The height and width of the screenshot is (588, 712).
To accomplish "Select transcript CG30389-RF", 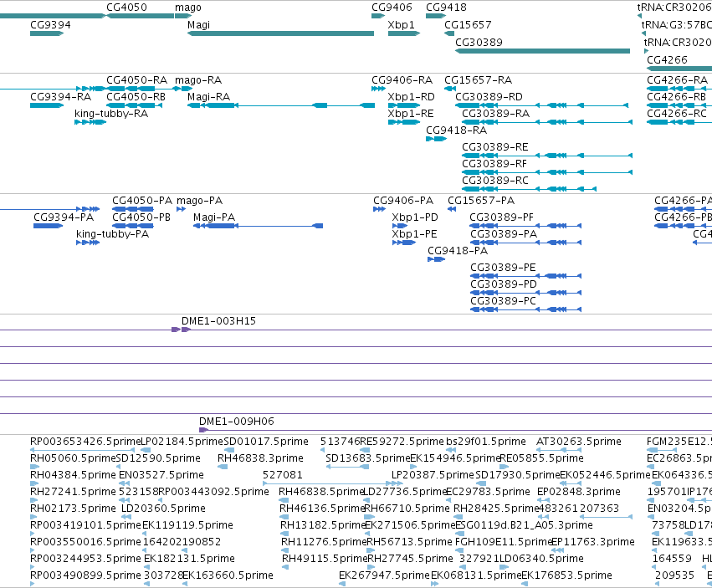I will [x=547, y=172].
